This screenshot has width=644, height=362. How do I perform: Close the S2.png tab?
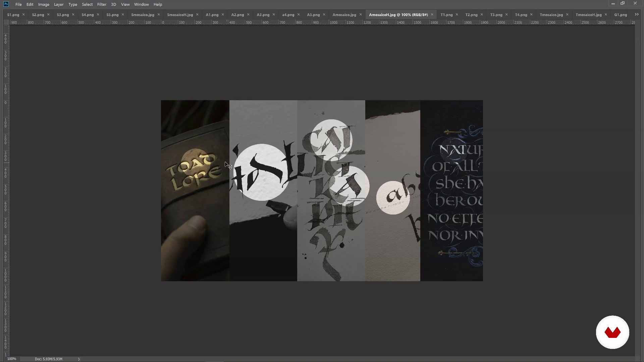coord(48,14)
